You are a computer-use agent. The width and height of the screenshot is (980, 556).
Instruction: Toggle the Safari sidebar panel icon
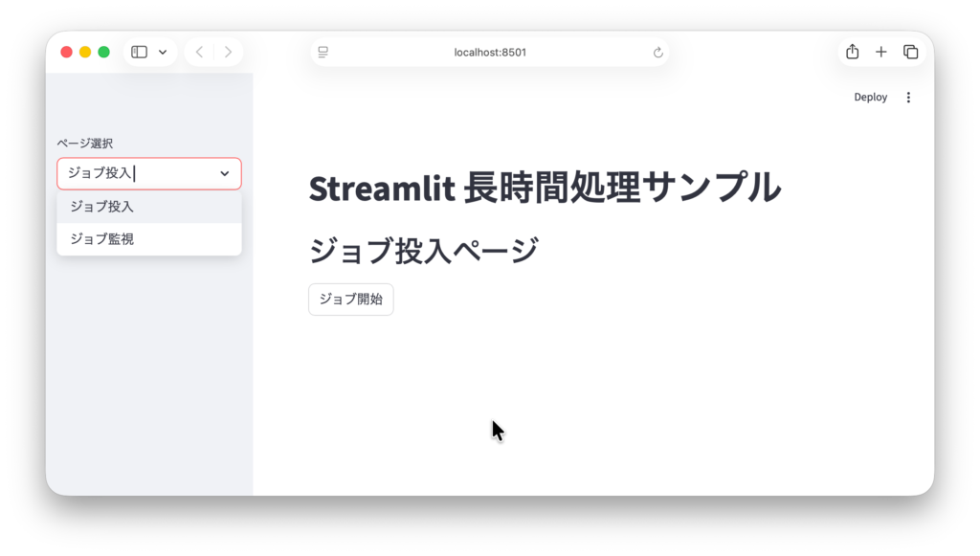(139, 52)
